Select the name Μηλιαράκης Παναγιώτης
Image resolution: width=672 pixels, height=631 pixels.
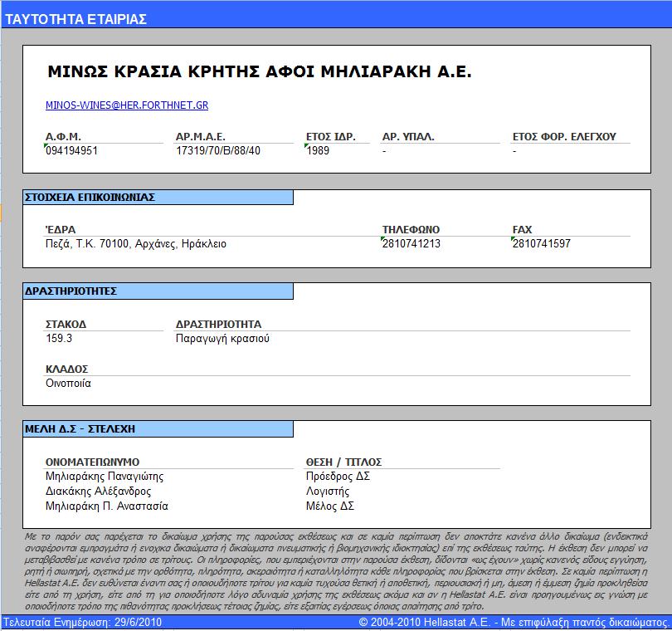click(x=105, y=476)
